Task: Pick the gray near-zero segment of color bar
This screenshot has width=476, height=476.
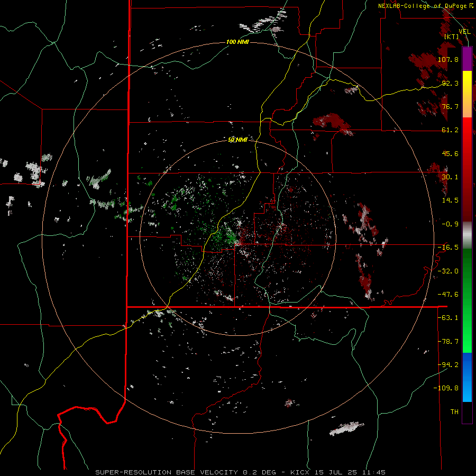Action: [x=467, y=235]
